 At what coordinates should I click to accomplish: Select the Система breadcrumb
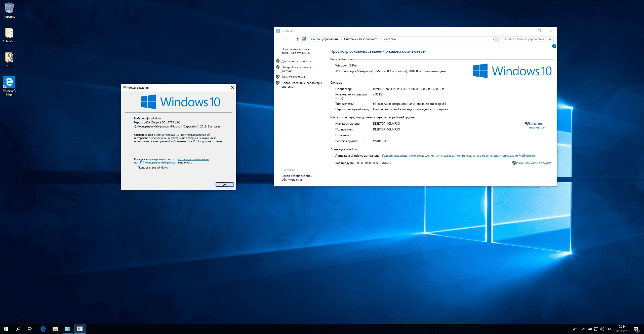click(x=390, y=39)
